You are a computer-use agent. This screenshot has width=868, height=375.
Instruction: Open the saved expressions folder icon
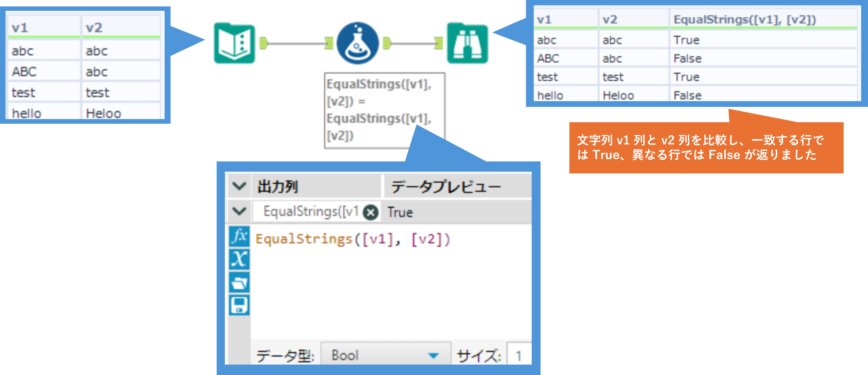[x=239, y=282]
